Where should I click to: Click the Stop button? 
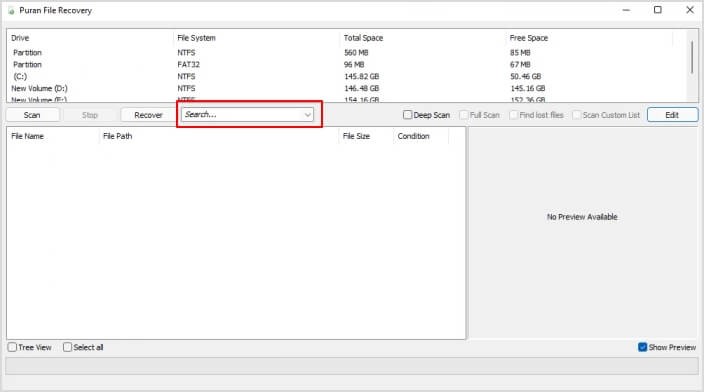pos(90,115)
